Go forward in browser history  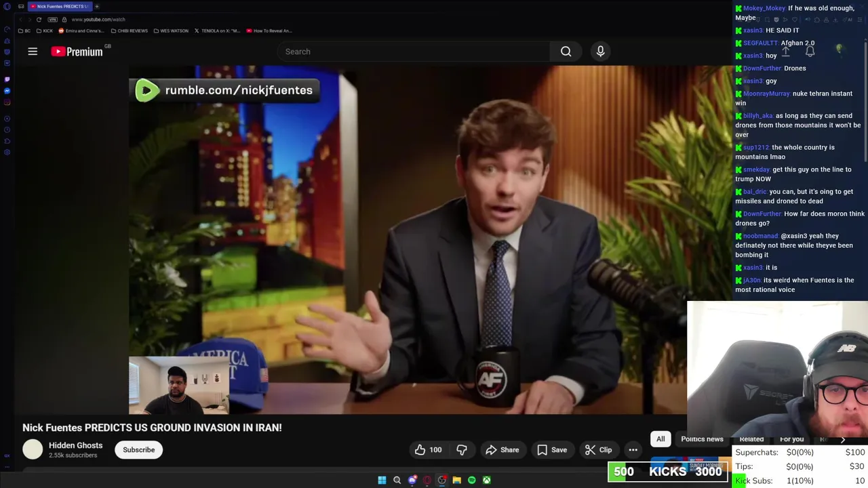click(x=30, y=20)
